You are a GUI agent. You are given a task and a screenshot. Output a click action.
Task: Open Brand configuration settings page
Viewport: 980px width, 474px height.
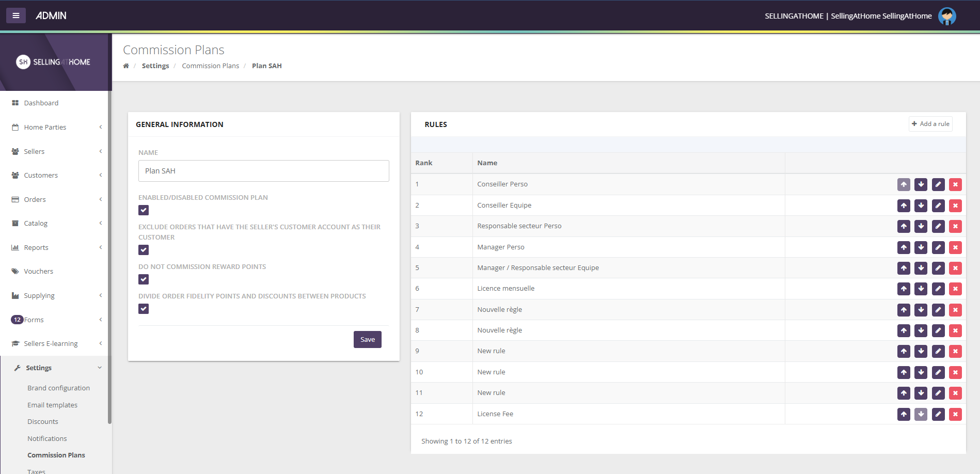pyautogui.click(x=58, y=388)
